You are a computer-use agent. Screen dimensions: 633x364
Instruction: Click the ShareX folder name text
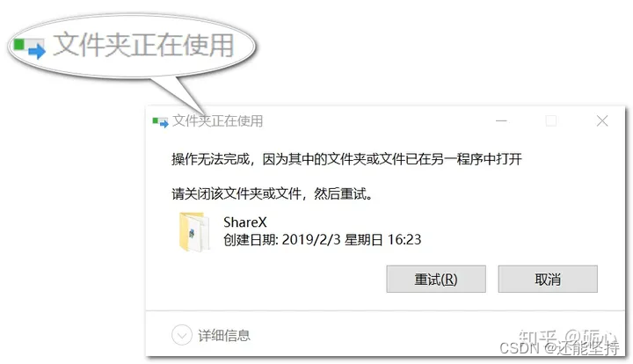[245, 222]
